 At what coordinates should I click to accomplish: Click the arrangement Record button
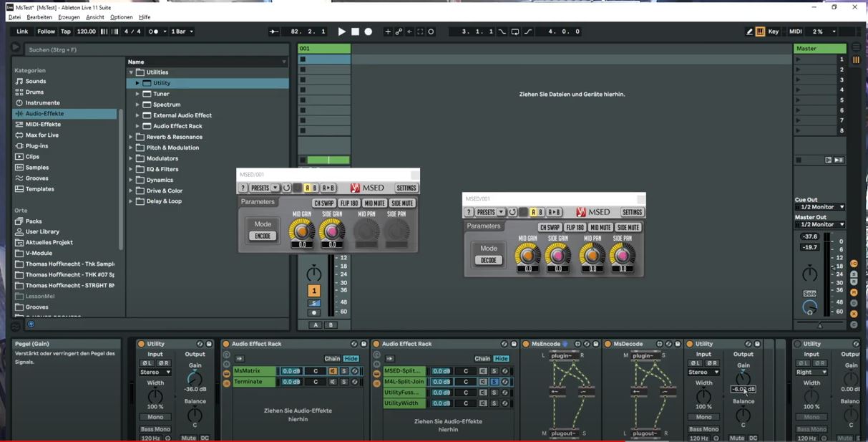369,32
